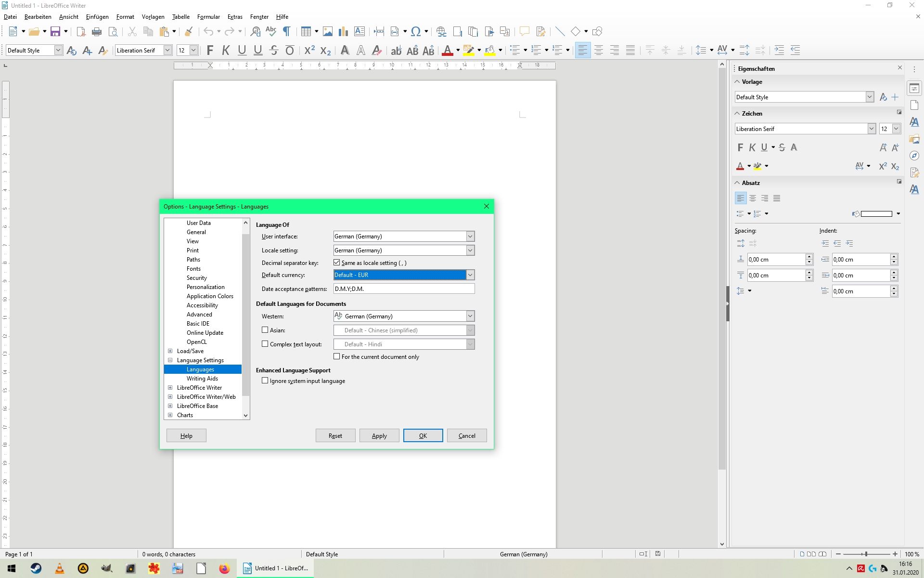Open Default currency dropdown
This screenshot has height=578, width=924.
point(470,275)
